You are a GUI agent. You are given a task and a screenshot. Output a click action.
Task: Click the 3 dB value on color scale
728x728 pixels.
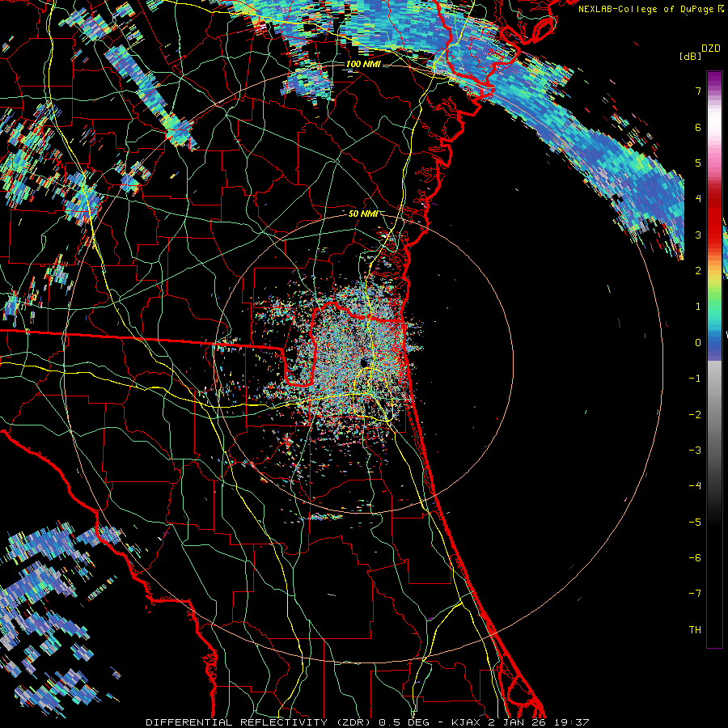click(x=698, y=235)
